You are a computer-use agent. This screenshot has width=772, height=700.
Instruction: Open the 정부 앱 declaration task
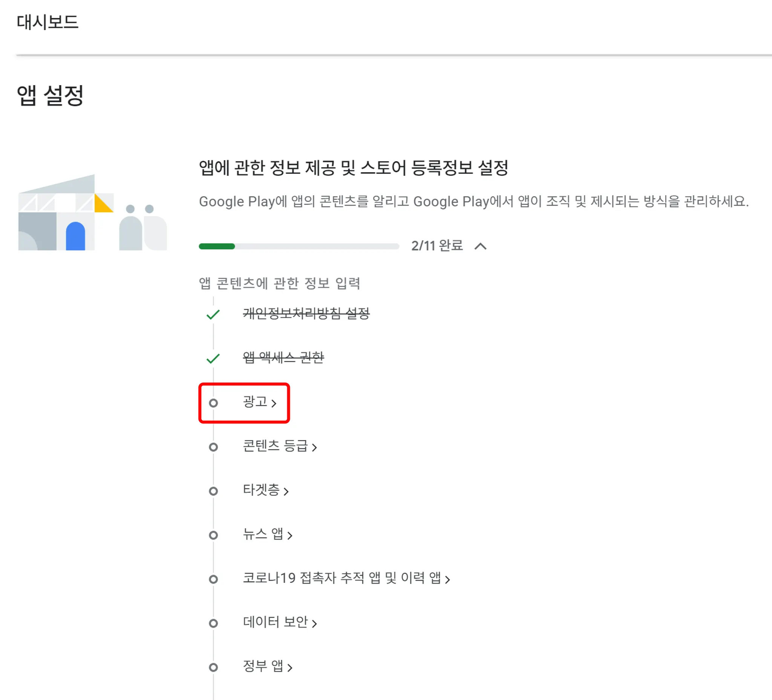tap(263, 666)
